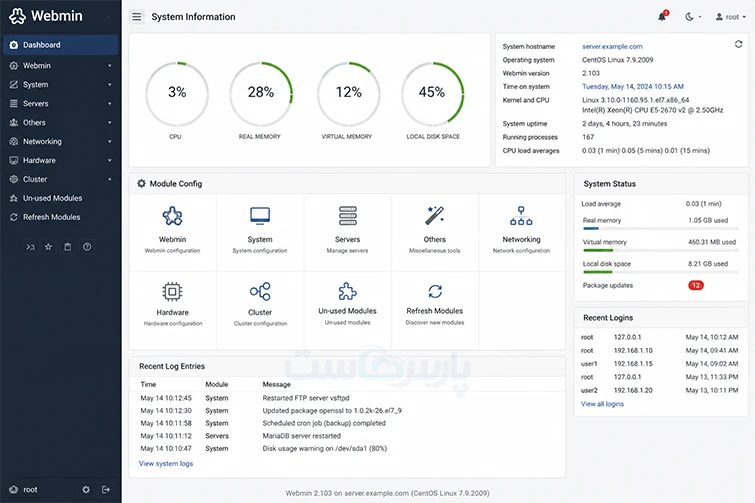The image size is (755, 503).
Task: Click the Real memory usage bar
Action: (x=661, y=228)
